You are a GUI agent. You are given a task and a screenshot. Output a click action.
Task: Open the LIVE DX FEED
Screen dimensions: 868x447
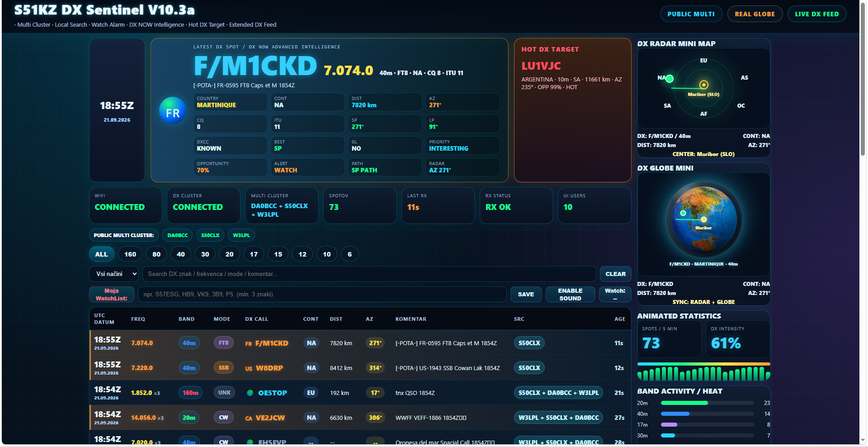(x=817, y=14)
